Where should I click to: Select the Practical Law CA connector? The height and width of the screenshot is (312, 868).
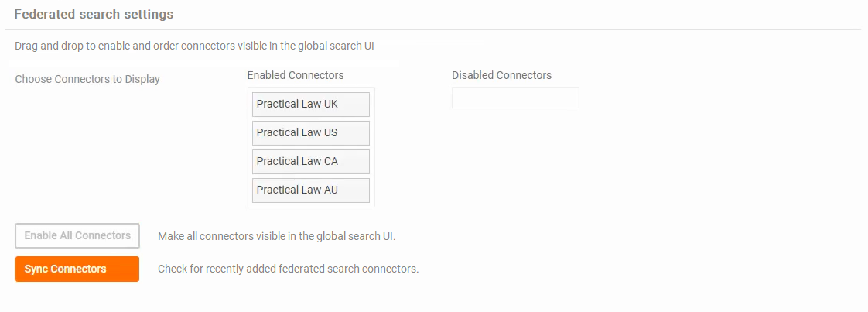310,162
